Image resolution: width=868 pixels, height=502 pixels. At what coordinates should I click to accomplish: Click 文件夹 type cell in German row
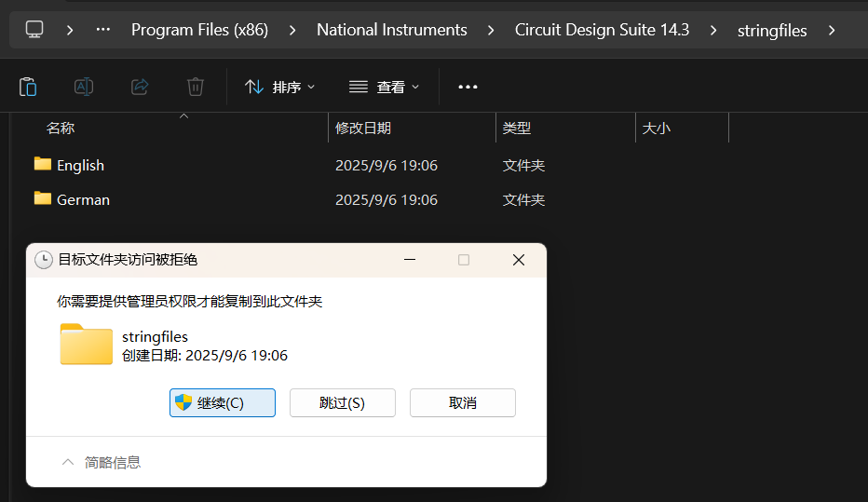[x=523, y=200]
